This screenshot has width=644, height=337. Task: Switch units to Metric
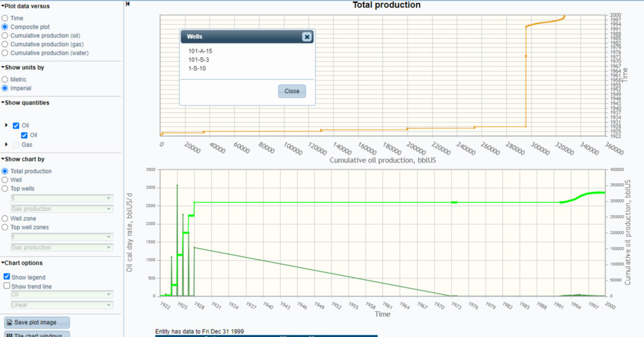point(5,79)
